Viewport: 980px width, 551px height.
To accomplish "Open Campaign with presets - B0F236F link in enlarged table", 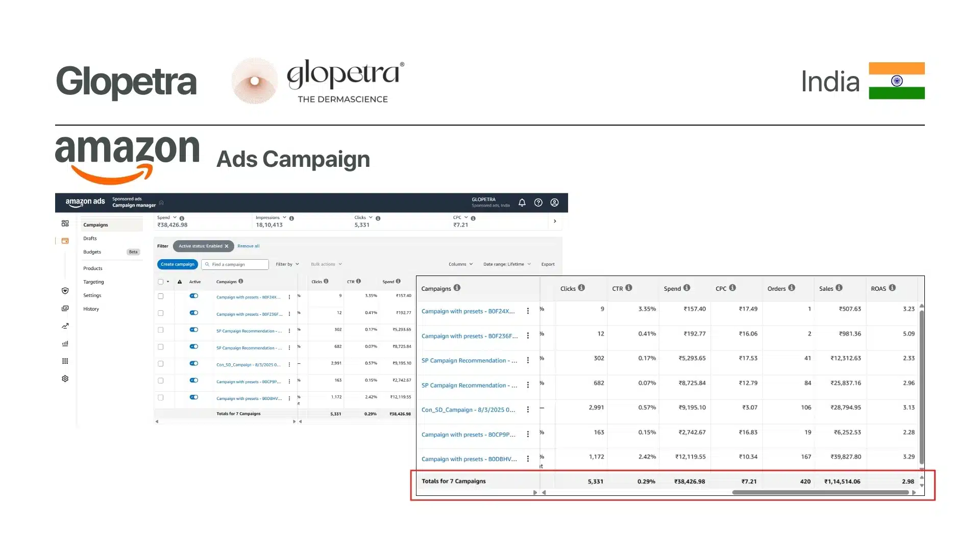I will 470,336.
